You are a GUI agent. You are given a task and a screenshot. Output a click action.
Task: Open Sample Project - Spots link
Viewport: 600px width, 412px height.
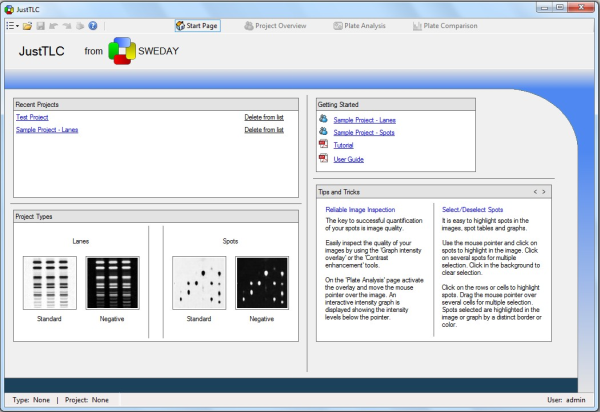click(x=364, y=132)
